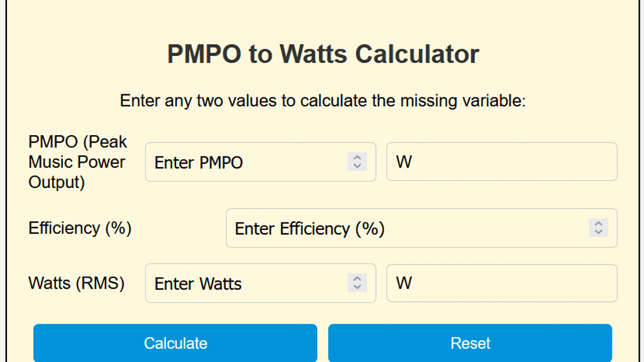The image size is (644, 362).
Task: Click the PMPO to Watts Calculator heading
Action: click(322, 54)
